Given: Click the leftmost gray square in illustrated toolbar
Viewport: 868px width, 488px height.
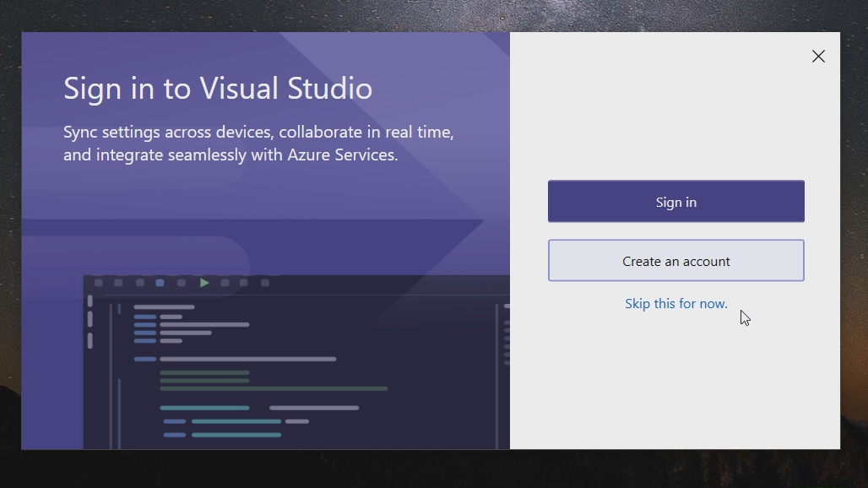Looking at the screenshot, I should [x=99, y=283].
